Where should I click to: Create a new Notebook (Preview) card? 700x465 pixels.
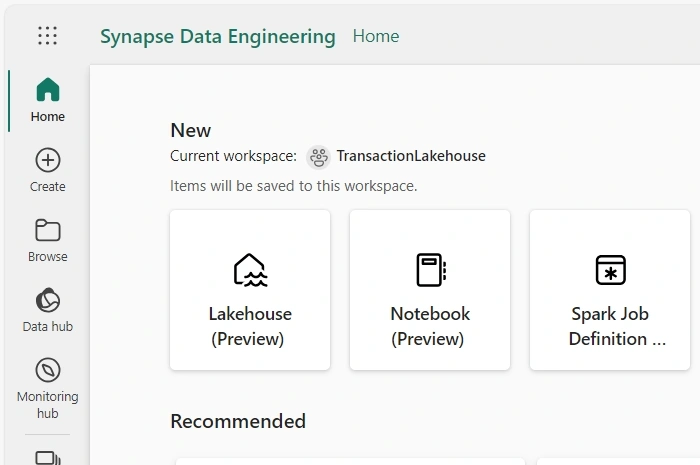pyautogui.click(x=430, y=290)
